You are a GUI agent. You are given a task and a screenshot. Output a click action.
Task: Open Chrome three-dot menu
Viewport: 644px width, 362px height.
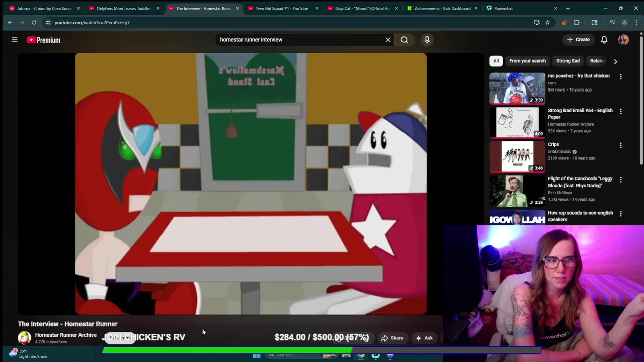pos(636,22)
